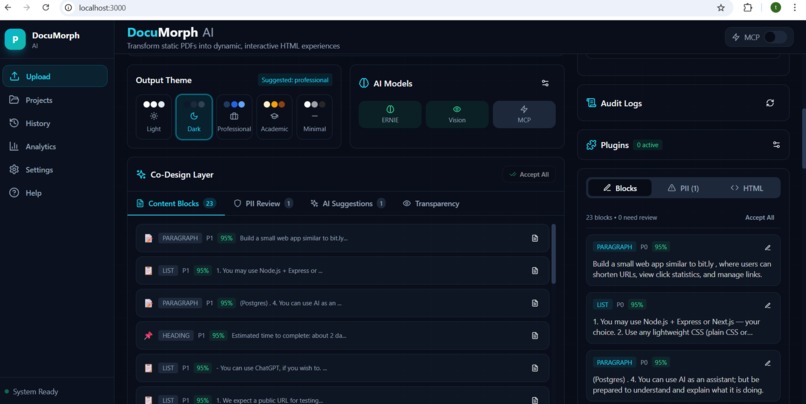Refresh the Audit Logs
The height and width of the screenshot is (404, 806).
pos(770,103)
